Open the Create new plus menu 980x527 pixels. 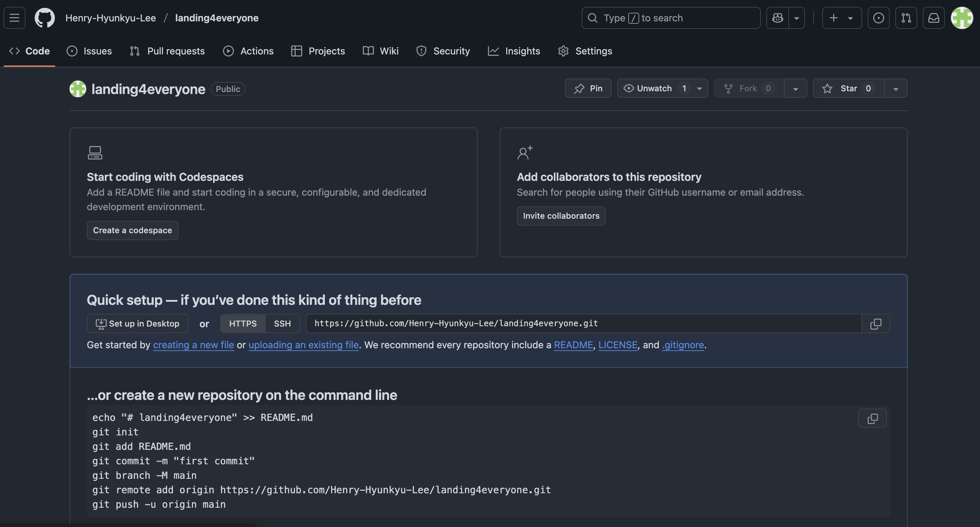(x=842, y=18)
